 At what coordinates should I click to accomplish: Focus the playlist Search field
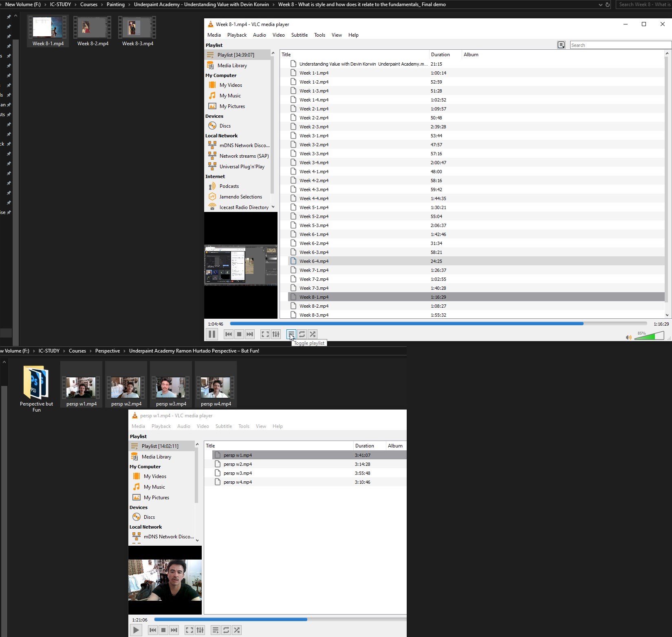[620, 45]
